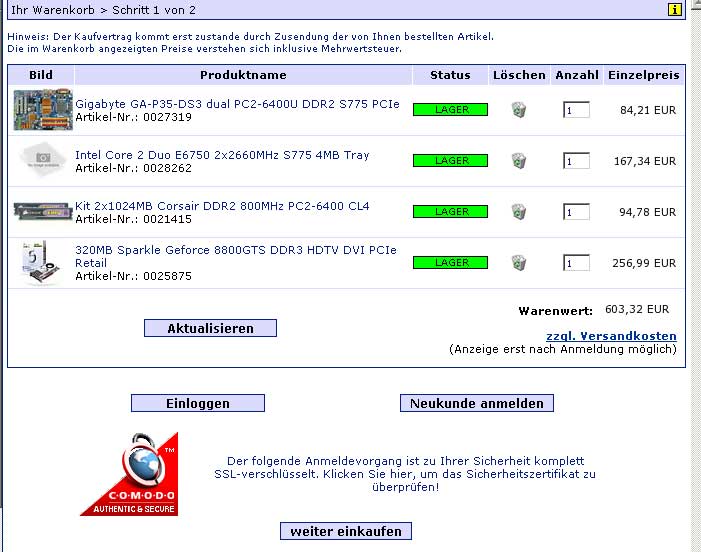Select the price 94,78 EUR
Viewport: 701px width, 552px height.
click(647, 212)
